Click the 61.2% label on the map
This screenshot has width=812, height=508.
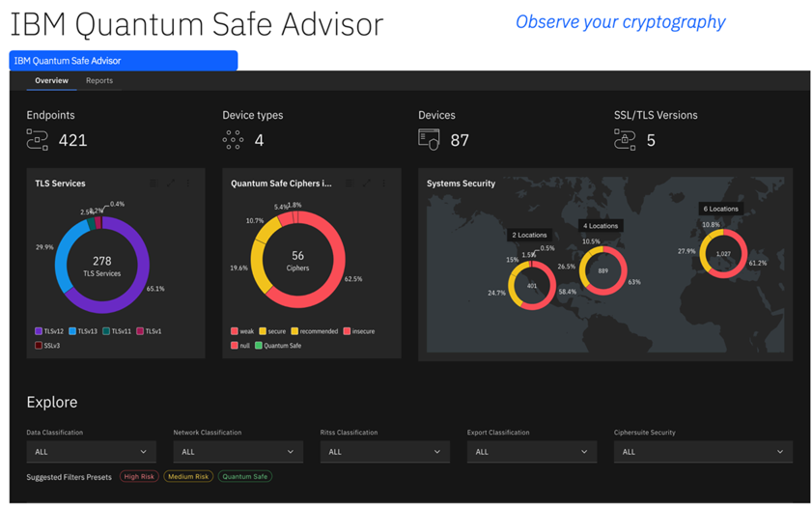click(x=758, y=263)
